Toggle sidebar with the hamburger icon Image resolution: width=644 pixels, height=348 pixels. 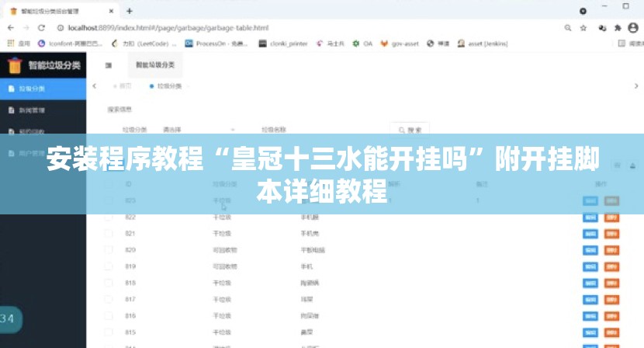[109, 65]
